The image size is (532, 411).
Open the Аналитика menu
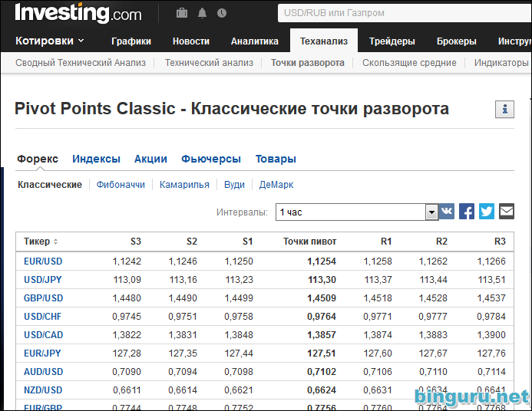(x=255, y=41)
